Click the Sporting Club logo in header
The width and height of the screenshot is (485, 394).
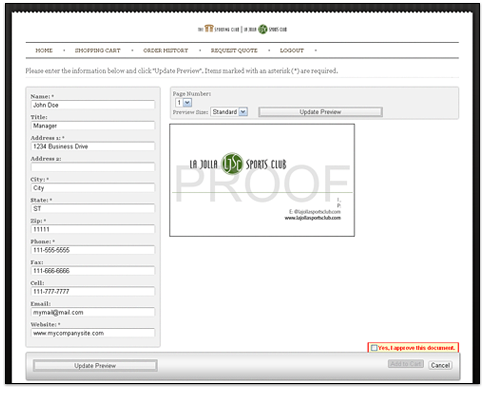pyautogui.click(x=219, y=29)
